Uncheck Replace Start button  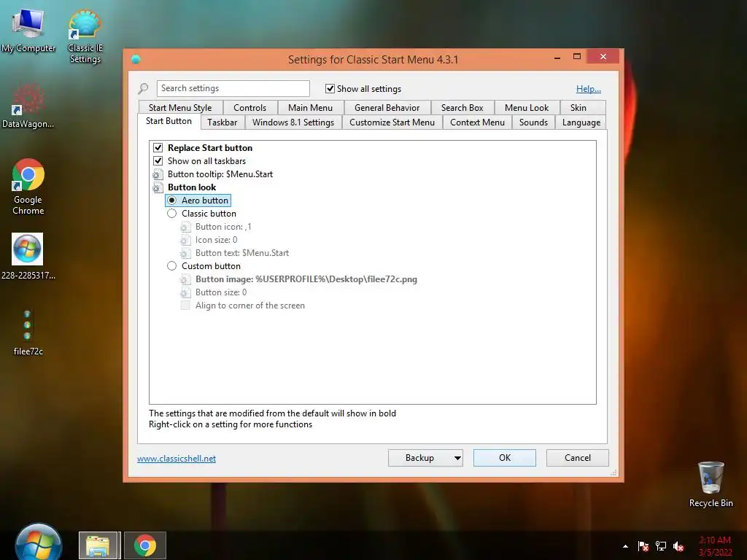pyautogui.click(x=158, y=147)
